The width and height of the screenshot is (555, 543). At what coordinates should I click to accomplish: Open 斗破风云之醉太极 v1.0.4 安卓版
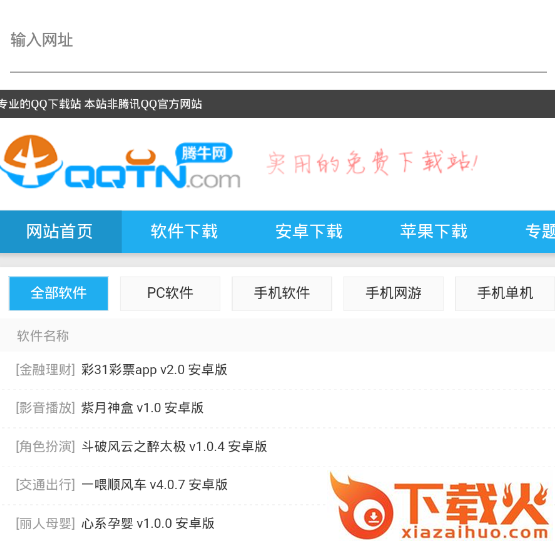[x=174, y=446]
